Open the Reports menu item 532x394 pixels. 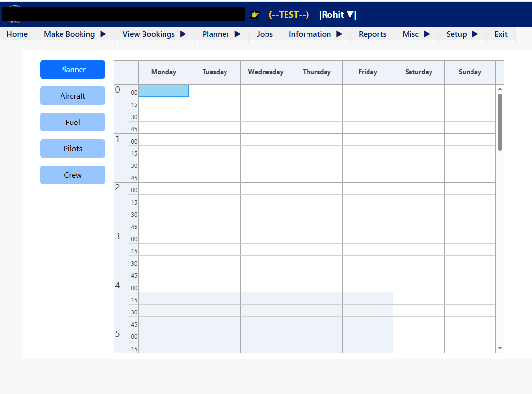pos(372,34)
